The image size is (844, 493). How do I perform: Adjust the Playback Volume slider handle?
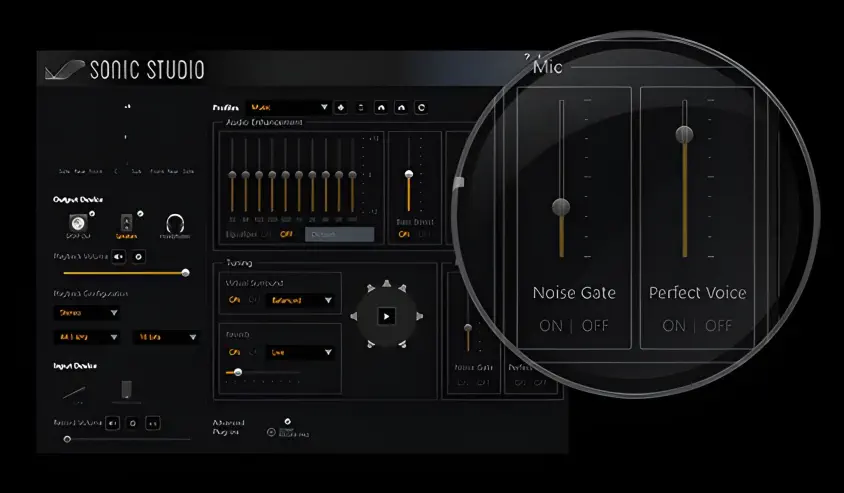(186, 273)
